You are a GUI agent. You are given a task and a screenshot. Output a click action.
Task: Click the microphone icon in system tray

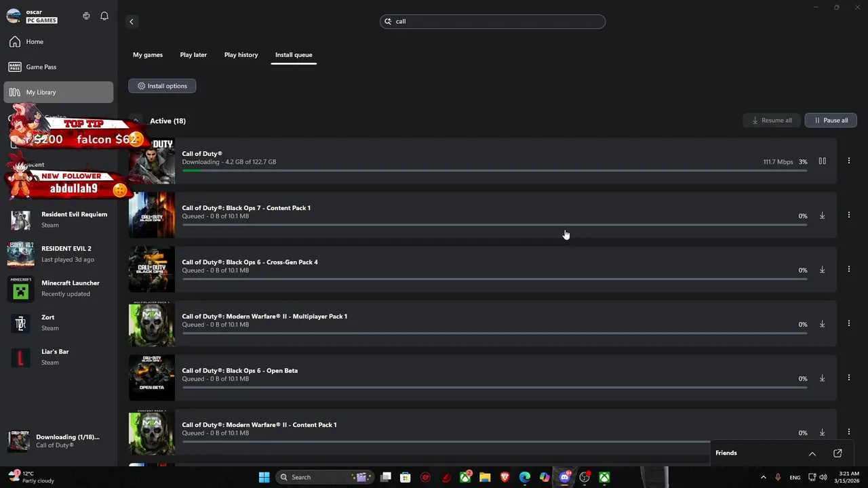778,477
